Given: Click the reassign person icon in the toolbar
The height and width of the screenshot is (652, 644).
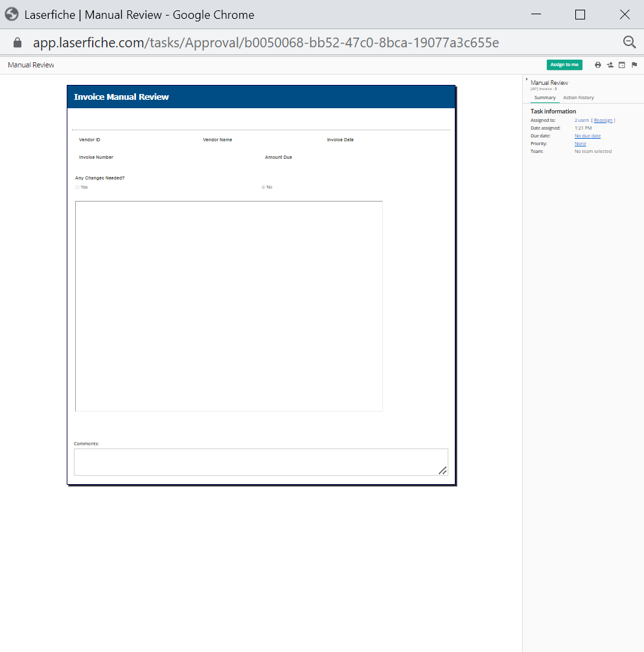Looking at the screenshot, I should [610, 64].
